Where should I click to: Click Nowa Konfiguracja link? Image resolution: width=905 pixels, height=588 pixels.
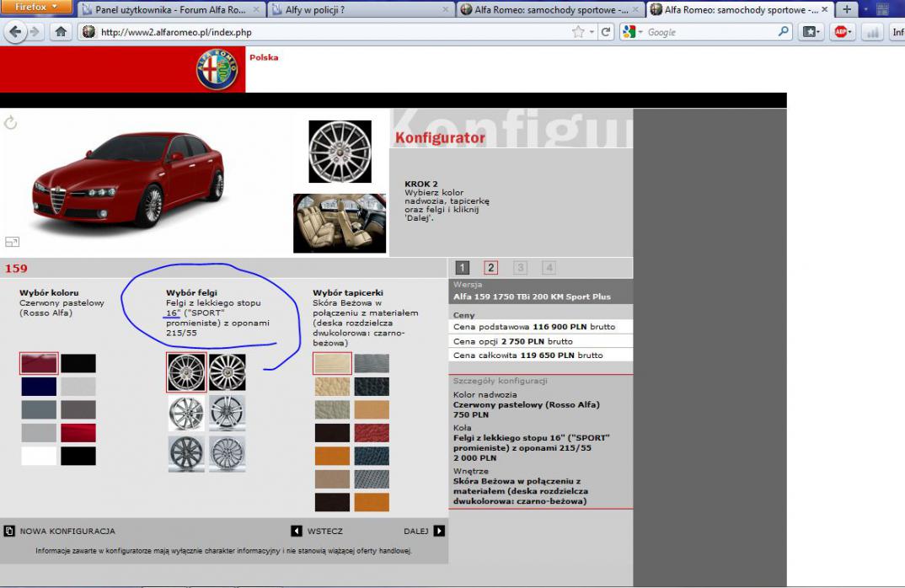[67, 531]
